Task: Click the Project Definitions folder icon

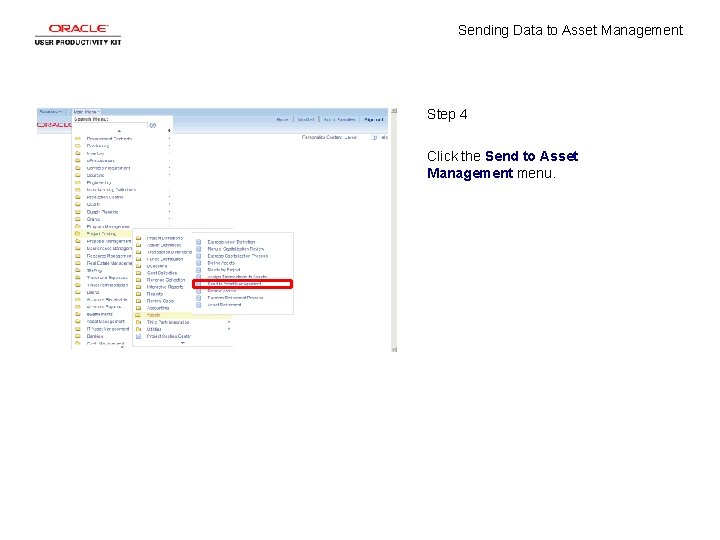Action: point(138,238)
